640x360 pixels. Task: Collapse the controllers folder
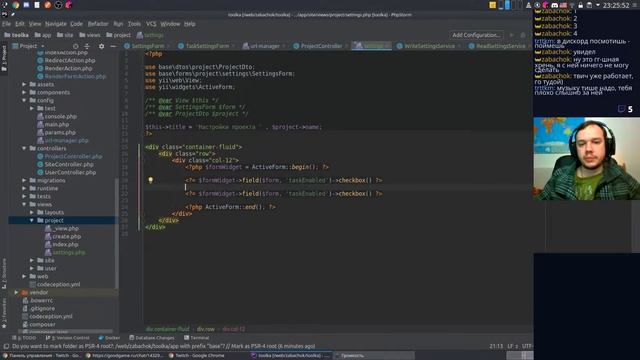coord(24,149)
